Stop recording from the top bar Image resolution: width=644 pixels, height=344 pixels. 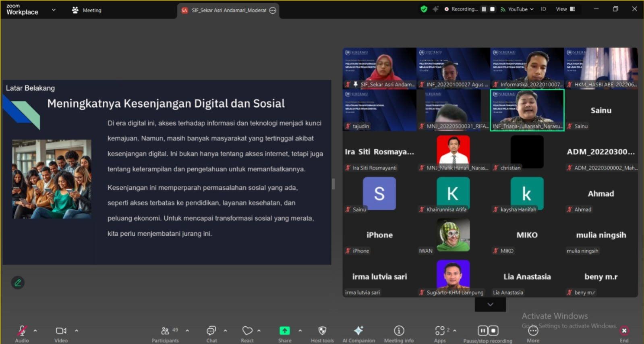point(492,9)
